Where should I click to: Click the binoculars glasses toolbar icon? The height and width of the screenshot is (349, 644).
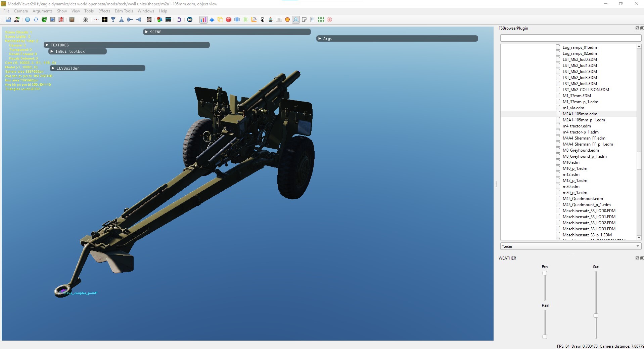point(279,20)
